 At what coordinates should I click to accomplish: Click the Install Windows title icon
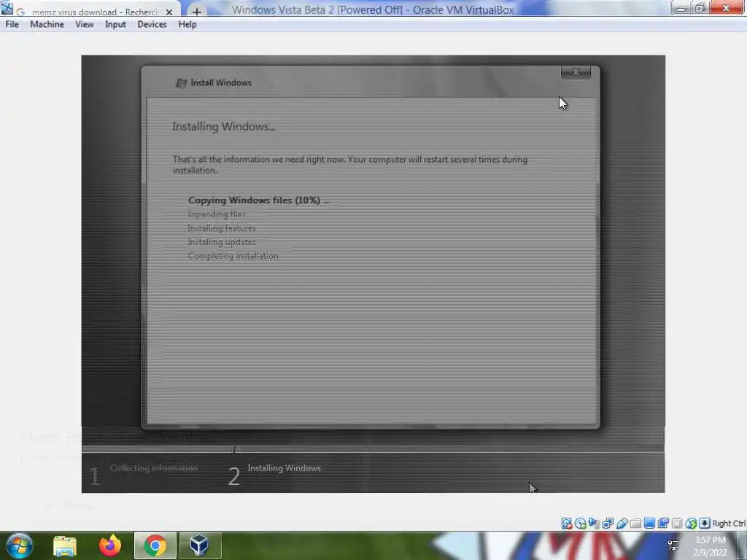pos(181,83)
